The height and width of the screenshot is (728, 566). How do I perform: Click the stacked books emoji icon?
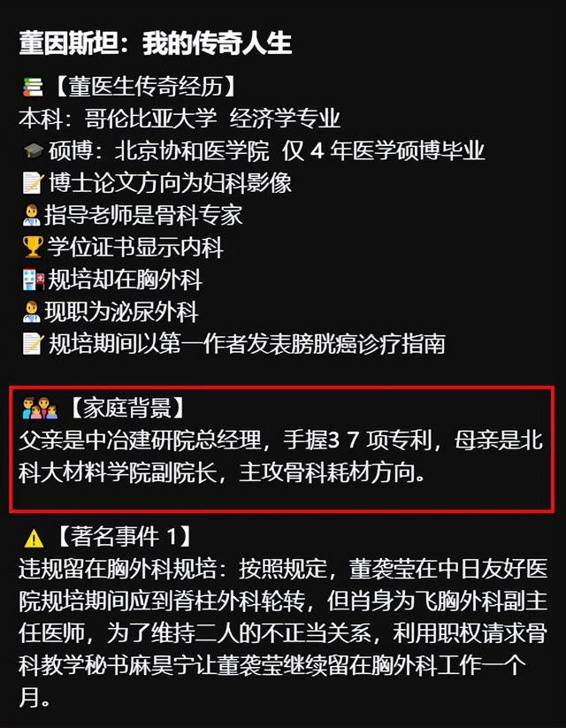pos(33,87)
